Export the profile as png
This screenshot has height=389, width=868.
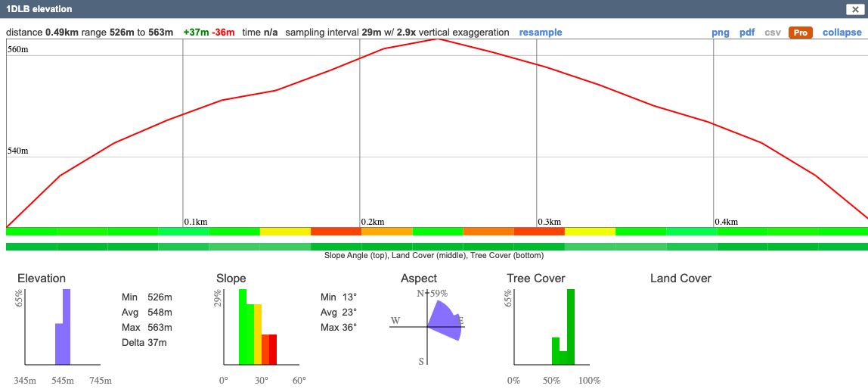(721, 33)
